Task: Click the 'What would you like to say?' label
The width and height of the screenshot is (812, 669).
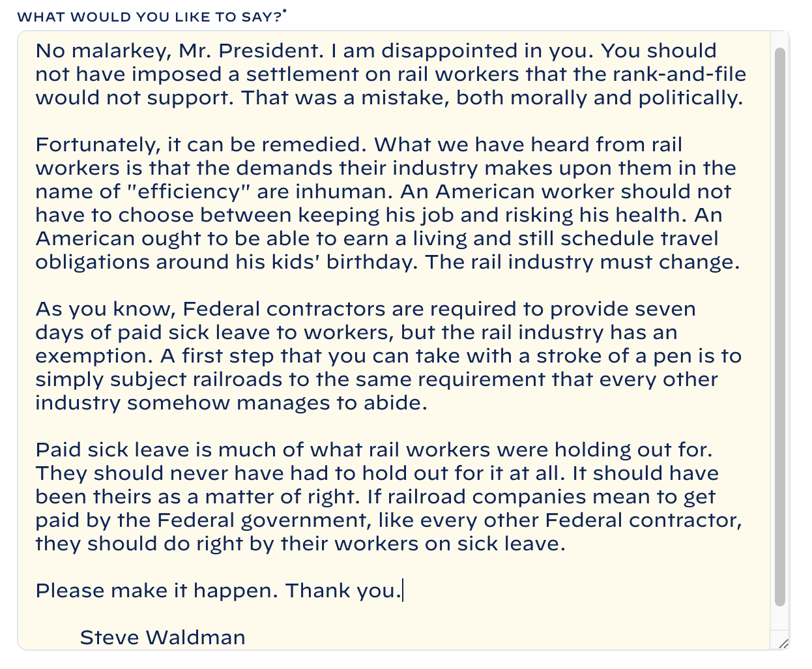Action: [x=152, y=16]
